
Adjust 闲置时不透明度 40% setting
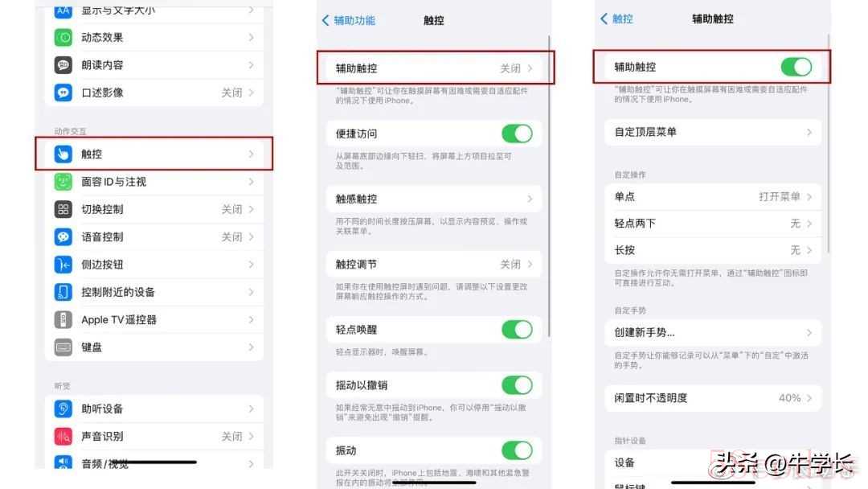point(712,397)
